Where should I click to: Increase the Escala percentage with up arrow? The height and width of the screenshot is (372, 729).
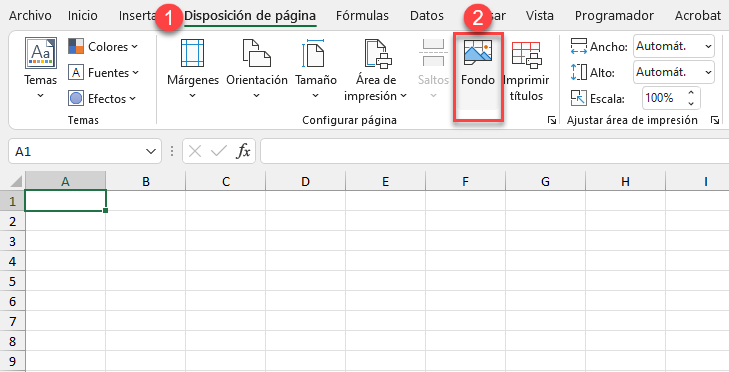pyautogui.click(x=691, y=93)
